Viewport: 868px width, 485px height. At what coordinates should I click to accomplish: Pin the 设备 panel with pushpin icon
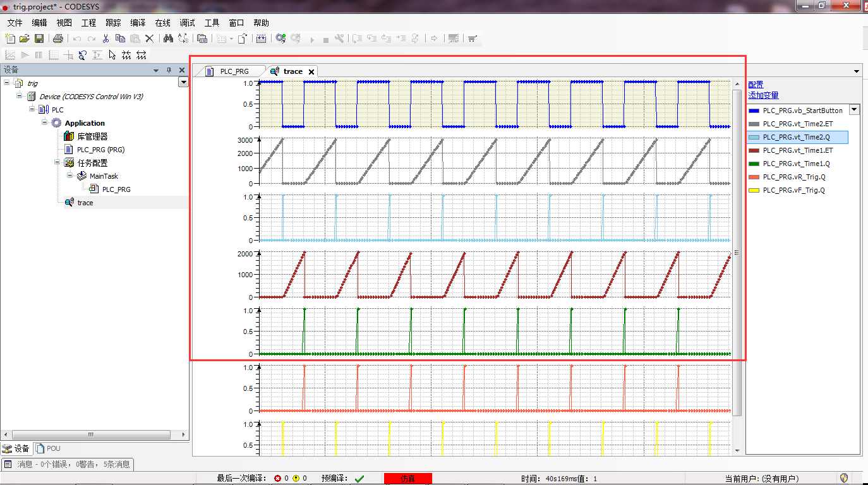[x=169, y=70]
